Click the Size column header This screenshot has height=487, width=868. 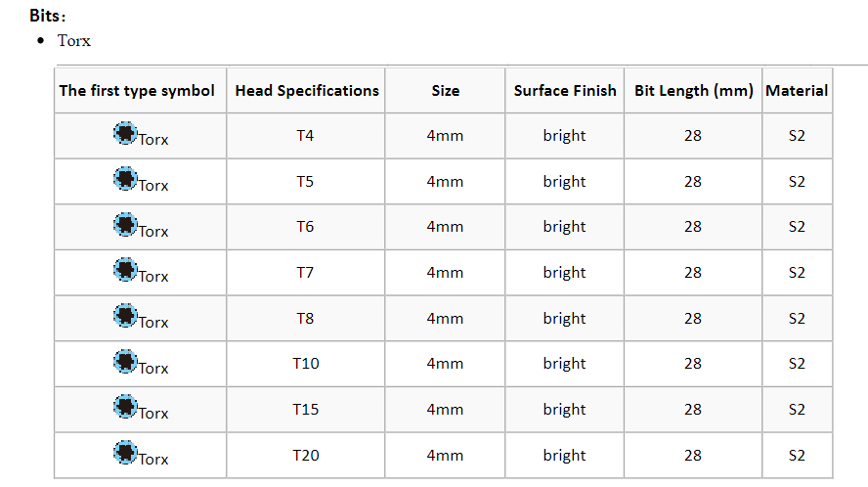445,91
